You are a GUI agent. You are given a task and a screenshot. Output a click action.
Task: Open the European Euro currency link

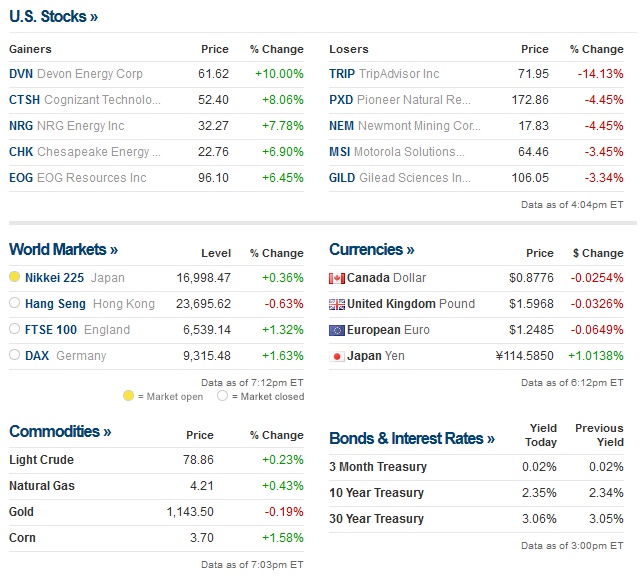[388, 330]
